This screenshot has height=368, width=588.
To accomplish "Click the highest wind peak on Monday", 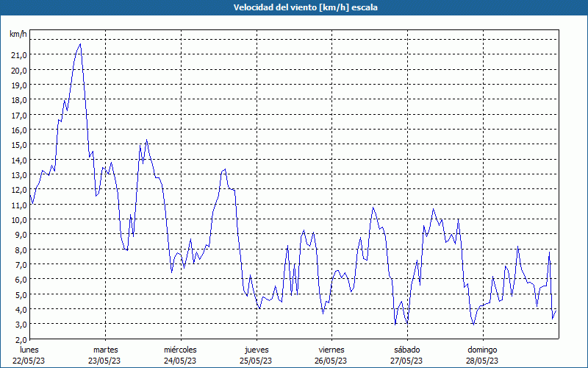I will [80, 44].
